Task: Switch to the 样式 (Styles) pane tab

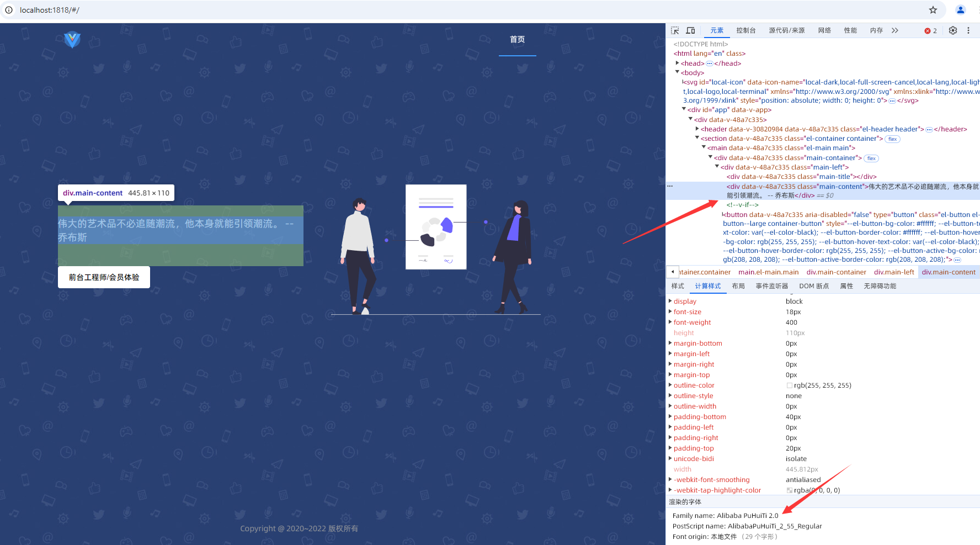Action: coord(678,286)
